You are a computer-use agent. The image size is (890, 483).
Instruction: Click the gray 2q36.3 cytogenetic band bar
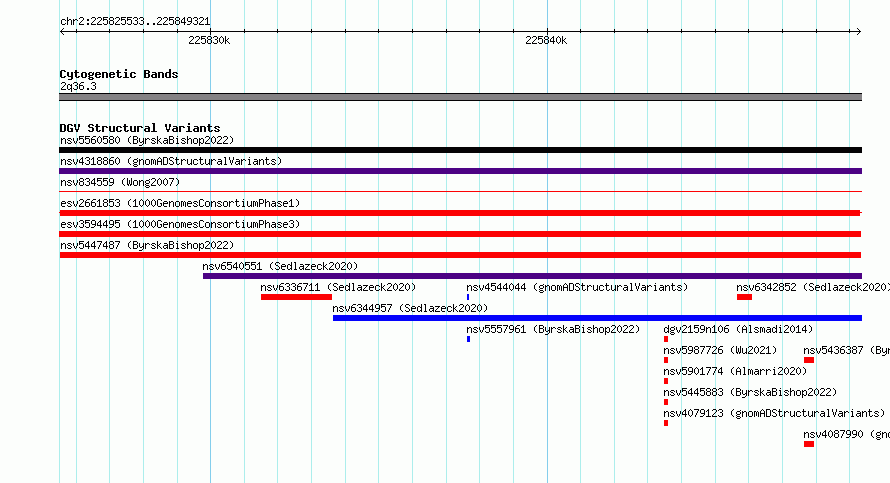pyautogui.click(x=460, y=97)
